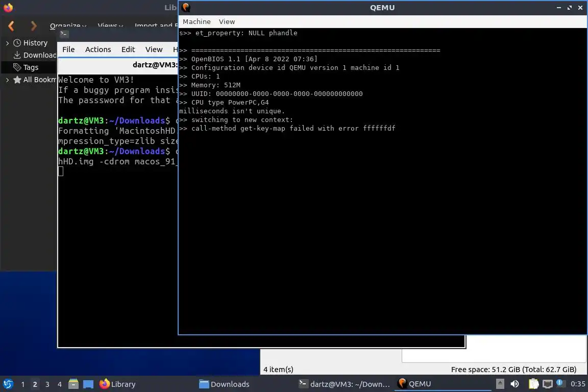Click the terminal window's title bar icon

[64, 34]
